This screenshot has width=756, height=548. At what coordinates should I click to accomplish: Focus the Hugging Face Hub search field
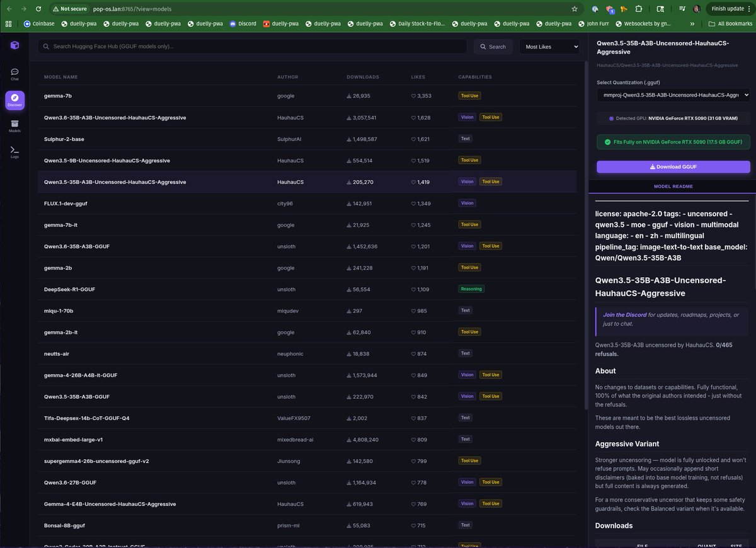point(252,47)
